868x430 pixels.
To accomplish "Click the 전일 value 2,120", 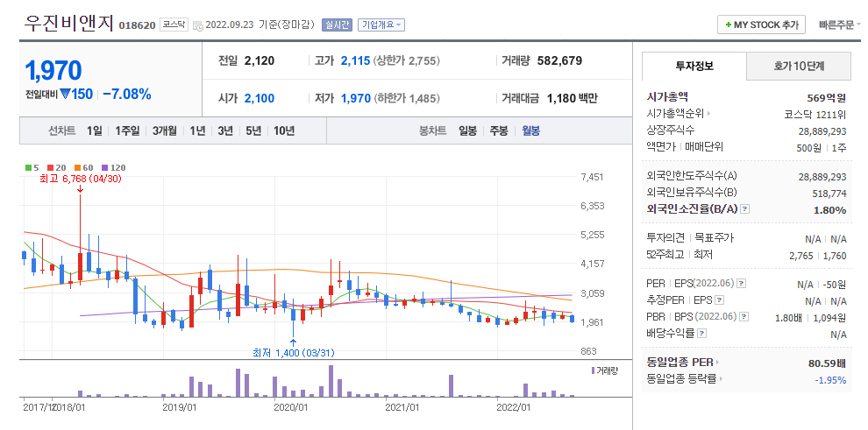I will [x=259, y=60].
